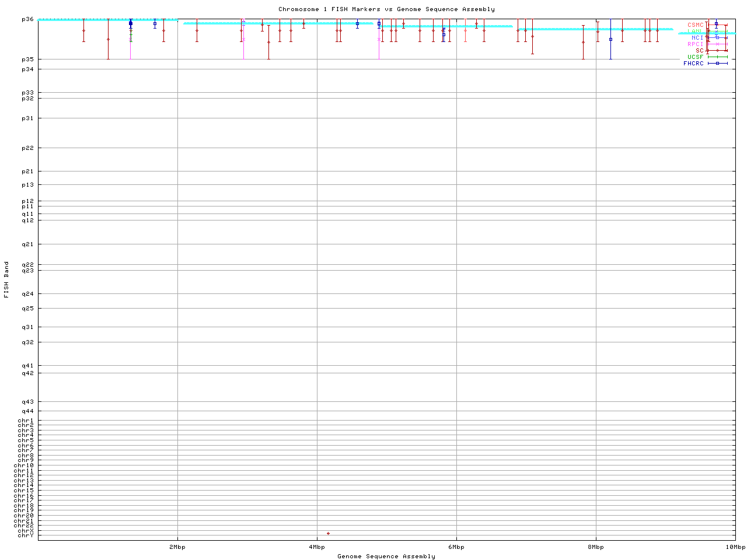Click the 6Mbp tick label
Viewport: 747px width, 560px height.
pos(456,547)
